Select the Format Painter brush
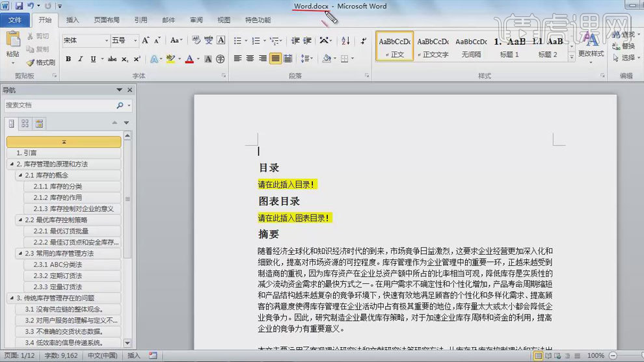The width and height of the screenshot is (644, 362). tap(41, 62)
